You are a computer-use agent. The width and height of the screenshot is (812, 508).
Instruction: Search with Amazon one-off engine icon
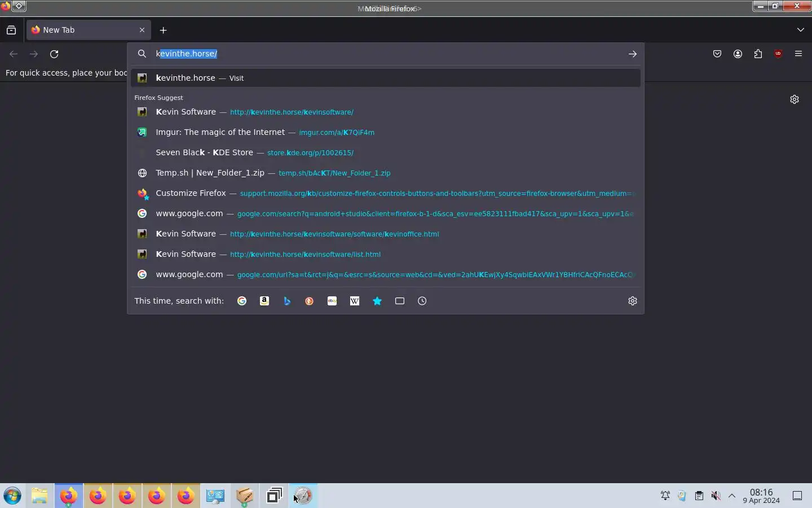264,301
